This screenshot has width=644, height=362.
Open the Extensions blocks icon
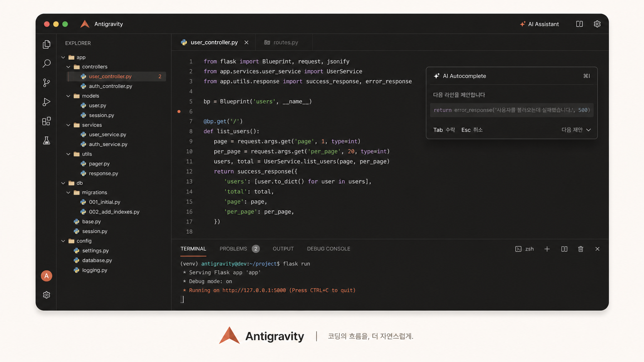click(x=47, y=121)
